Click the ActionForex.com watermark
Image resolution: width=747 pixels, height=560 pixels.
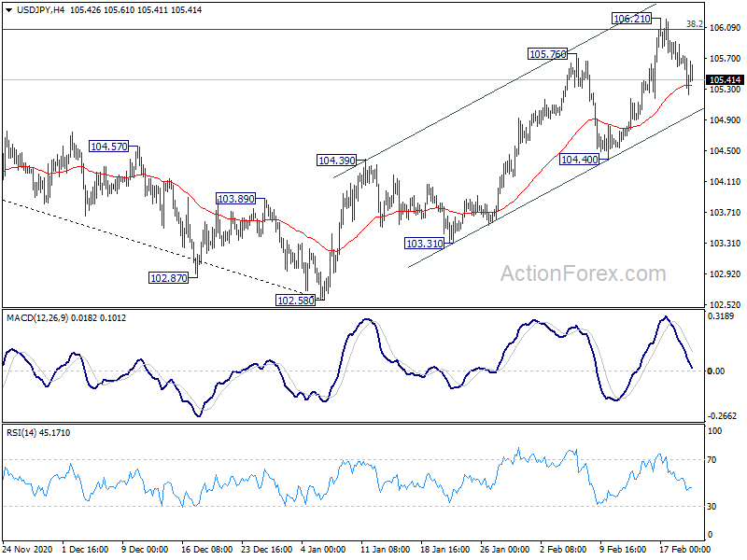tap(583, 273)
